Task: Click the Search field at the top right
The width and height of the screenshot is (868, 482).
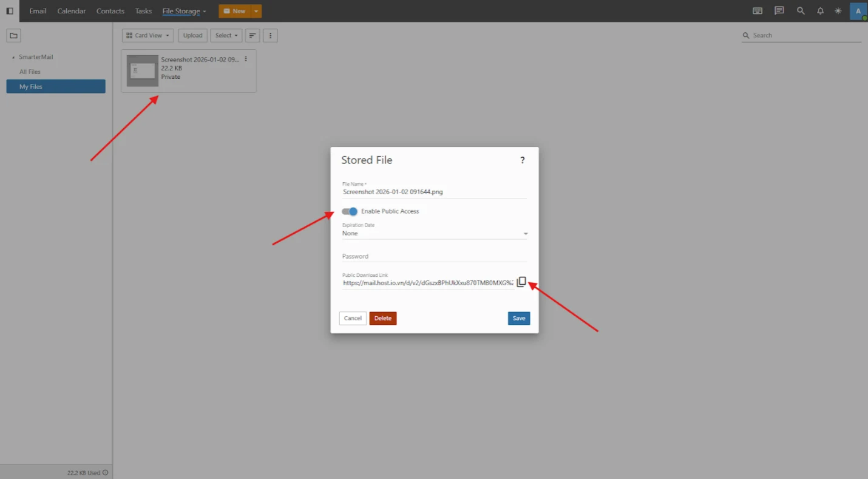Action: [801, 36]
